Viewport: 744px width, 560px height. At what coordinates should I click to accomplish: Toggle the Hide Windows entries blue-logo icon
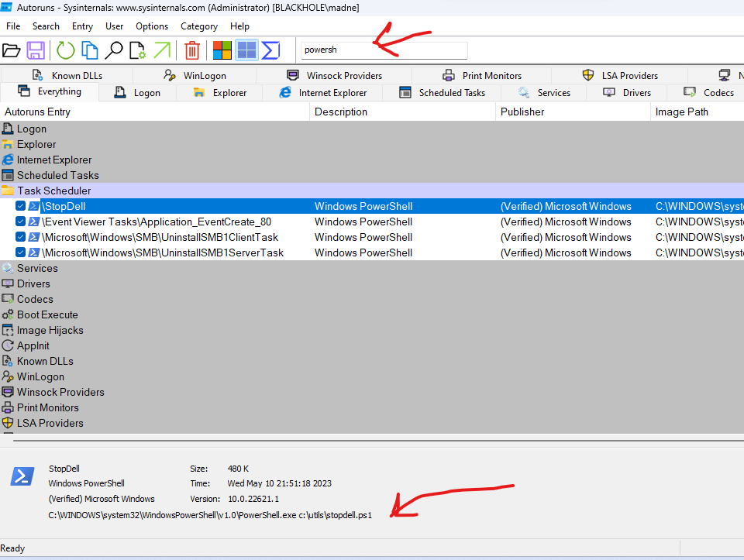click(x=246, y=50)
